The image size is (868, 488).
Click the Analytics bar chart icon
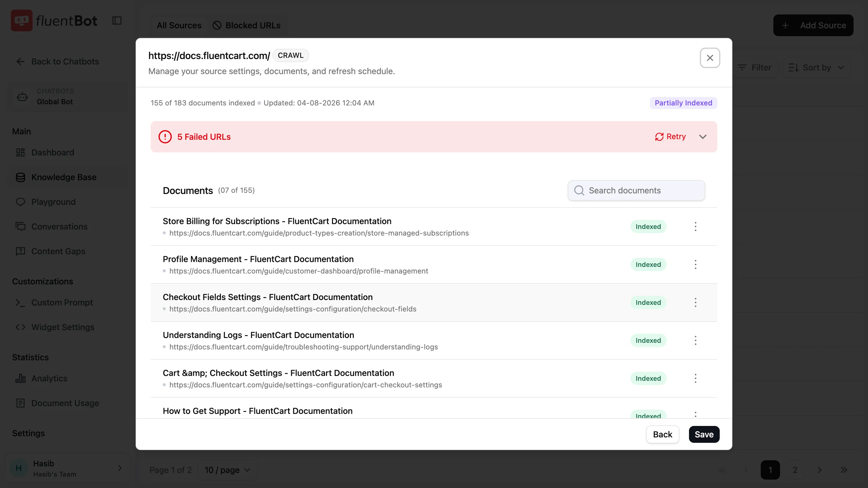click(20, 378)
